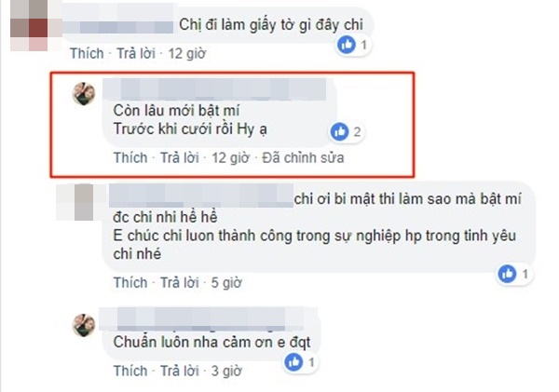Viewport: 559px width, 392px height.
Task: Click Thích under the 'E chúc chi luon thành công' comment
Action: (x=130, y=283)
